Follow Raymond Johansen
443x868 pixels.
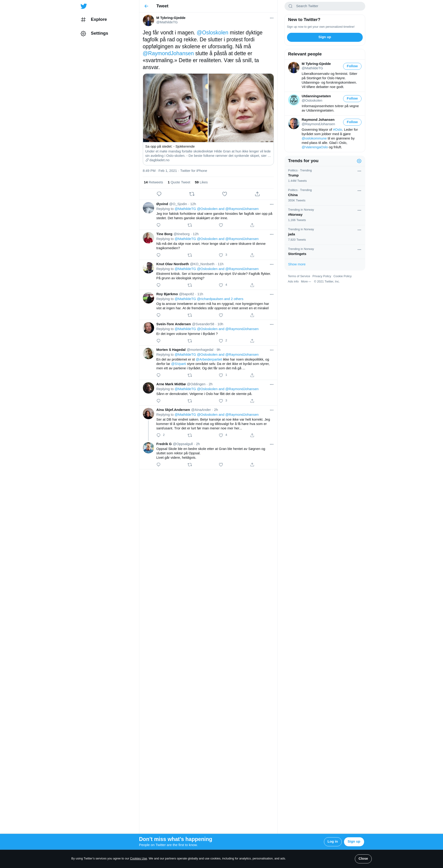(352, 122)
